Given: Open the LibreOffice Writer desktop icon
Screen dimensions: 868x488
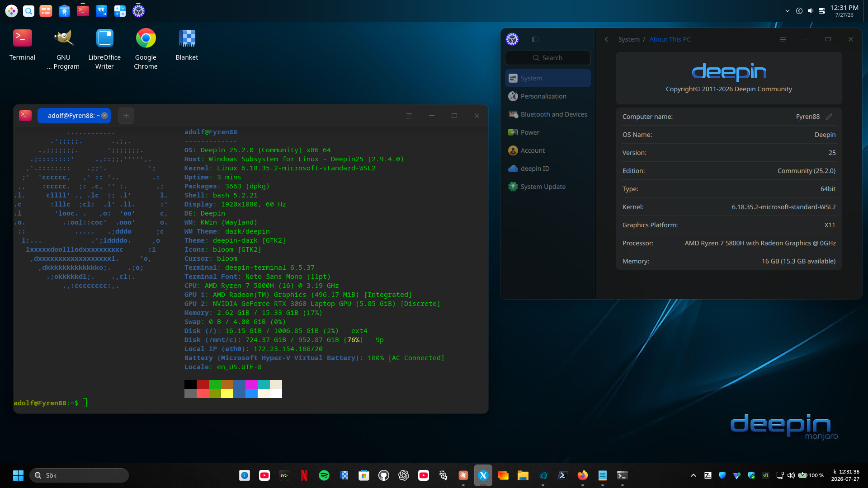Looking at the screenshot, I should pyautogui.click(x=104, y=50).
